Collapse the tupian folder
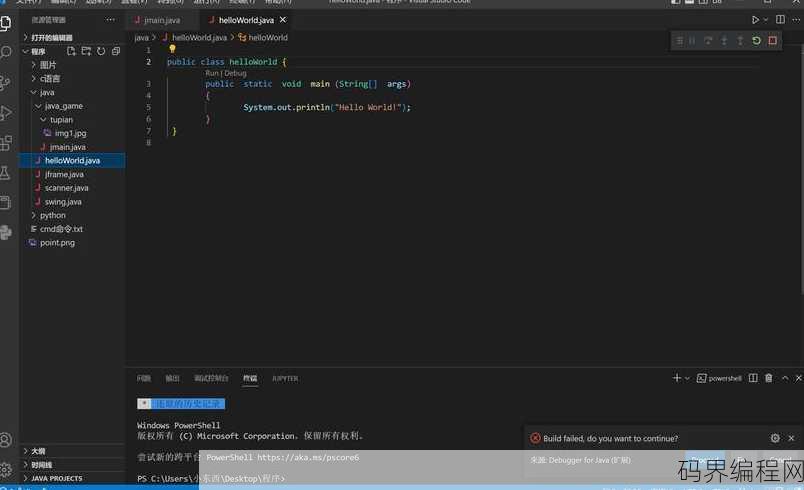 74,119
